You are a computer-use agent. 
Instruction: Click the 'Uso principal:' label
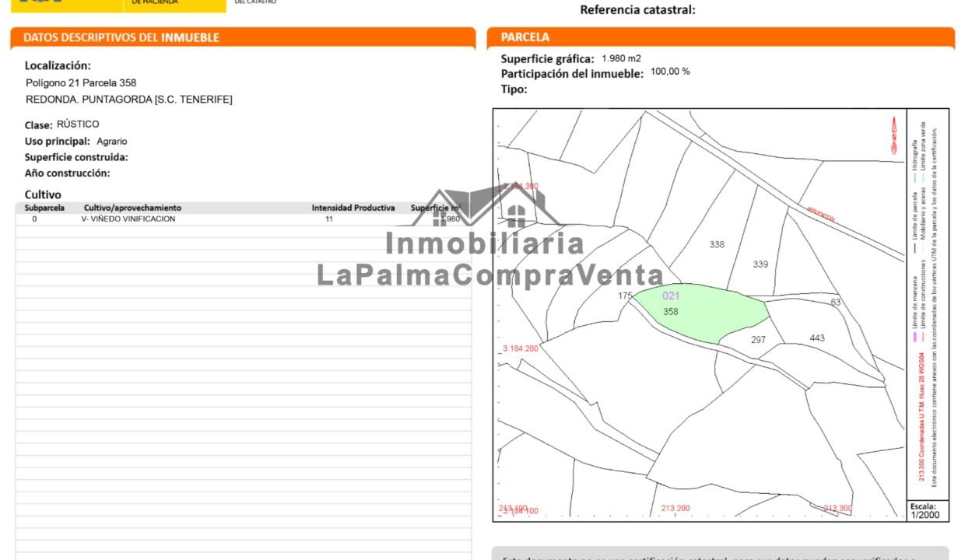[x=58, y=142]
